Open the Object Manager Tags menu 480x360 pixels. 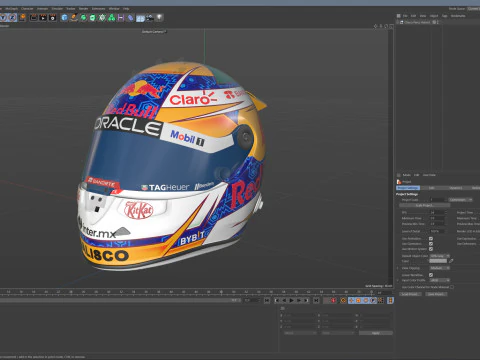pyautogui.click(x=445, y=16)
